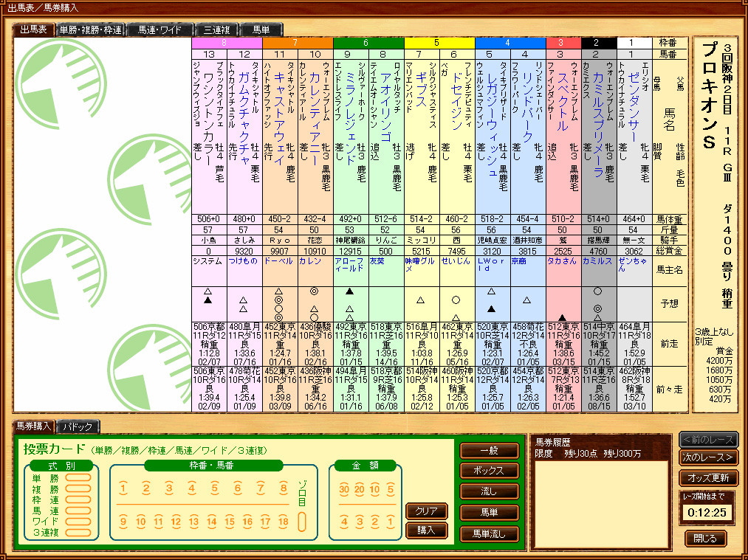The height and width of the screenshot is (560, 748).
Task: Switch to the パドック tab
Action: pos(78,426)
